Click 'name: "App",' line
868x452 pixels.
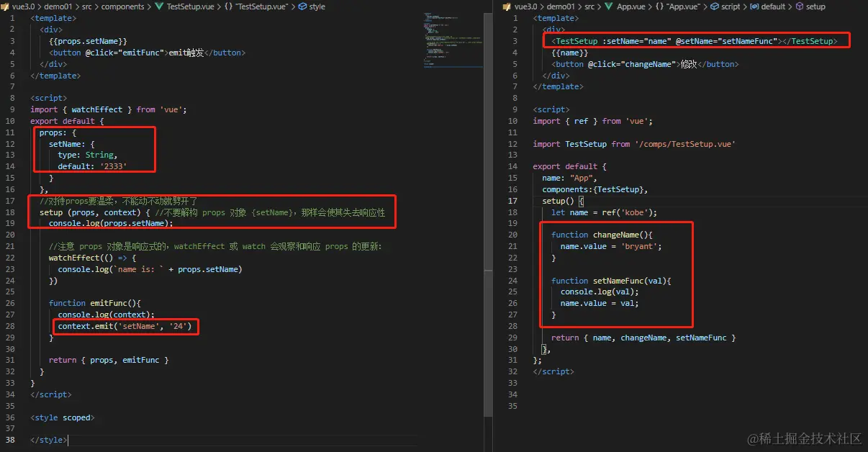[569, 178]
